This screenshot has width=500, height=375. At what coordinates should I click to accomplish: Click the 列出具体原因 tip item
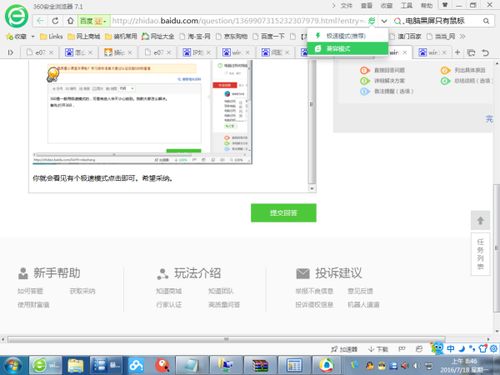(463, 70)
